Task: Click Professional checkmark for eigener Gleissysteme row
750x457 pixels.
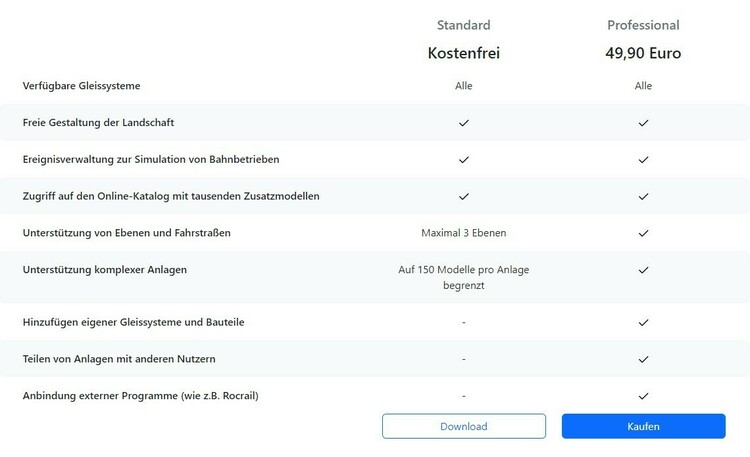Action: (643, 322)
